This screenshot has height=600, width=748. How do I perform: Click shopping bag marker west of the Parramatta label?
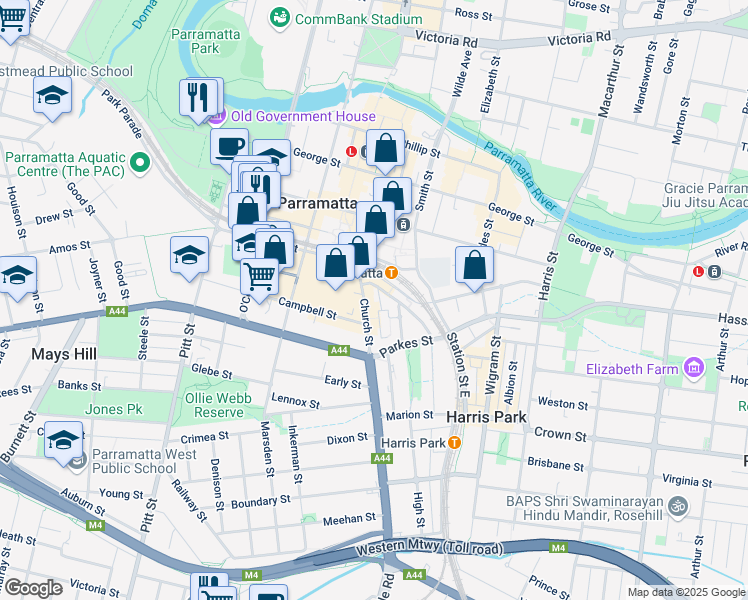(247, 210)
